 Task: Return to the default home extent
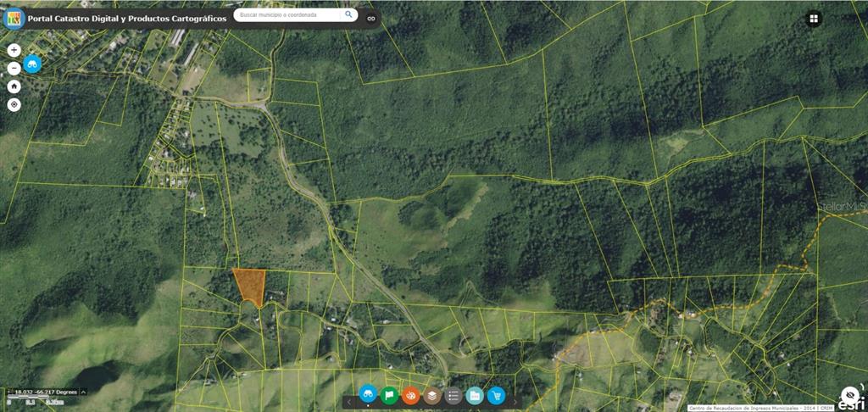click(x=14, y=86)
